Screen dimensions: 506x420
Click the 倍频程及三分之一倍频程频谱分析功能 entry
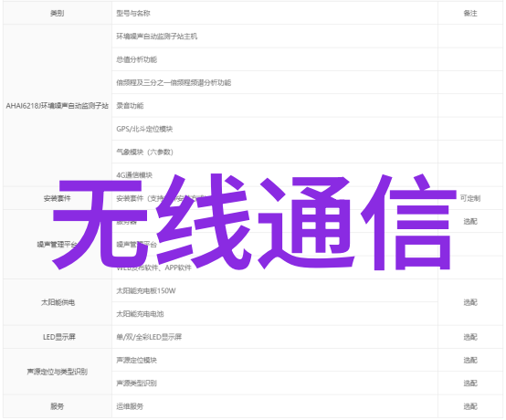(174, 83)
